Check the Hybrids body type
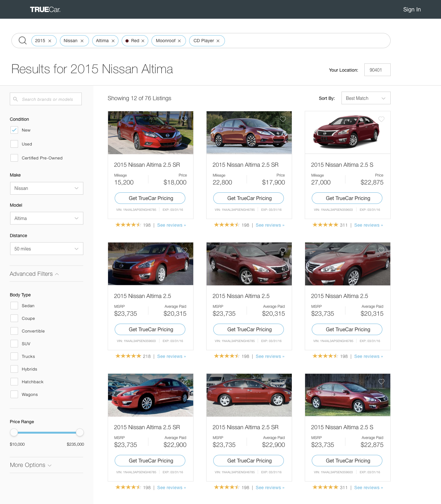Screen dimensions: 441x504 pyautogui.click(x=14, y=369)
